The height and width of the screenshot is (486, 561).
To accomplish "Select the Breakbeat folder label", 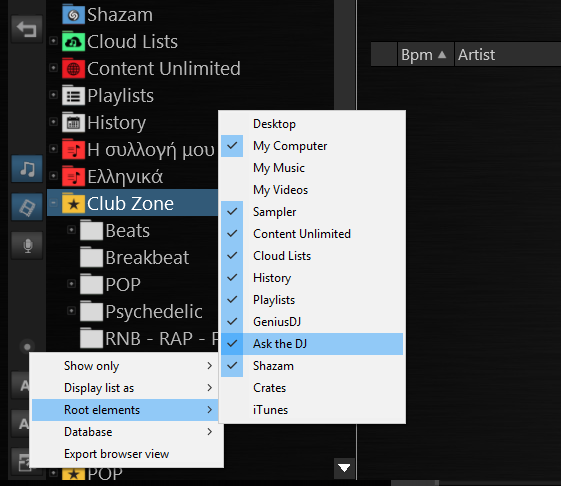I will coord(147,258).
